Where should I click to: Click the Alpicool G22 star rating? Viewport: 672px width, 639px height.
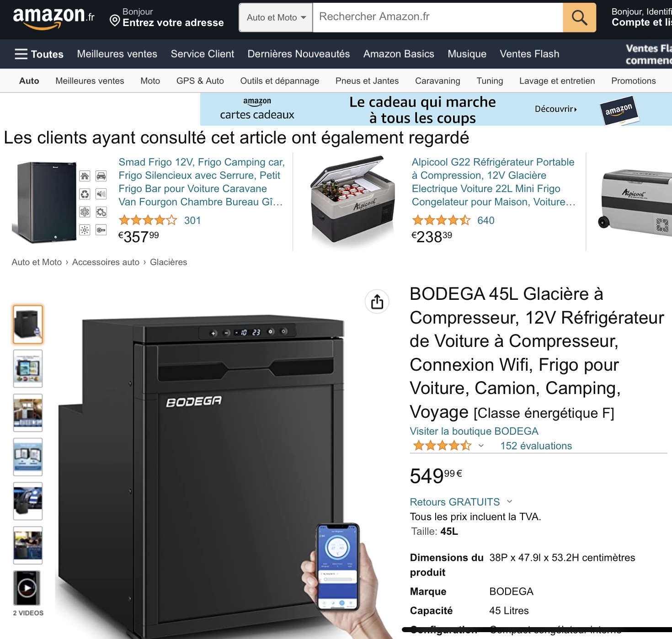click(x=441, y=220)
